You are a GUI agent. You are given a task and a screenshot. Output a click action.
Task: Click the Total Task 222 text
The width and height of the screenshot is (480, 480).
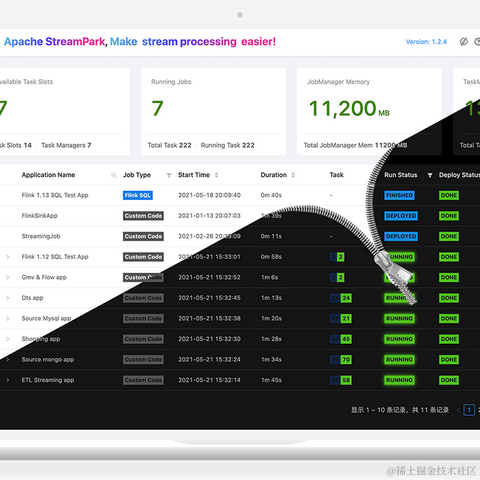click(x=170, y=145)
